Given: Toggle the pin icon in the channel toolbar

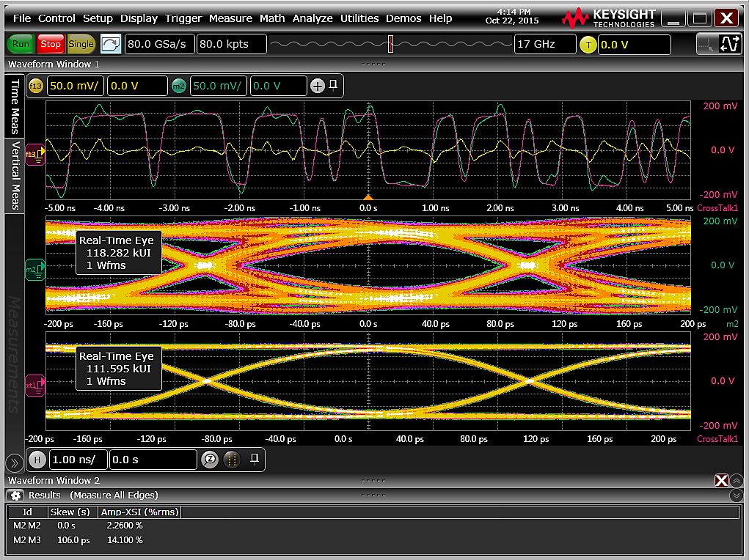Looking at the screenshot, I should pos(333,86).
